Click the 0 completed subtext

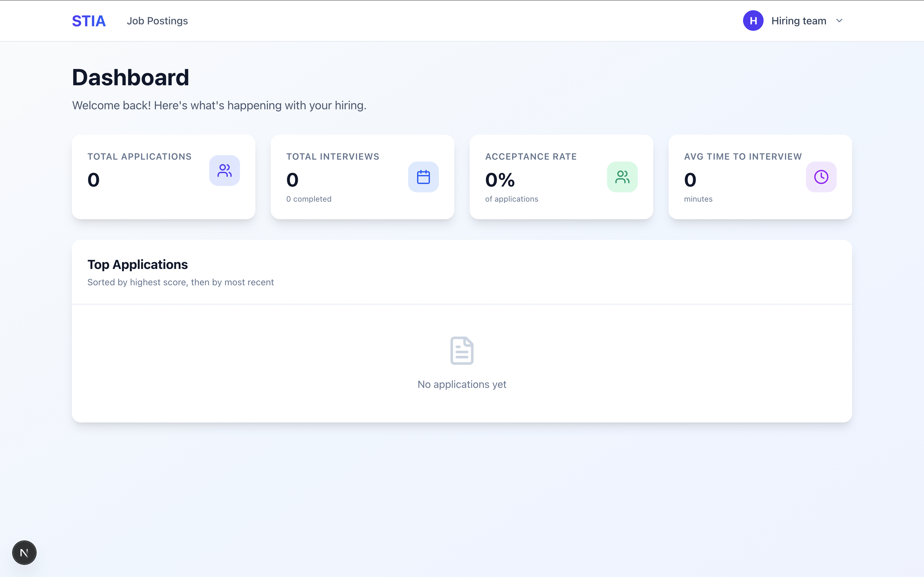click(309, 199)
